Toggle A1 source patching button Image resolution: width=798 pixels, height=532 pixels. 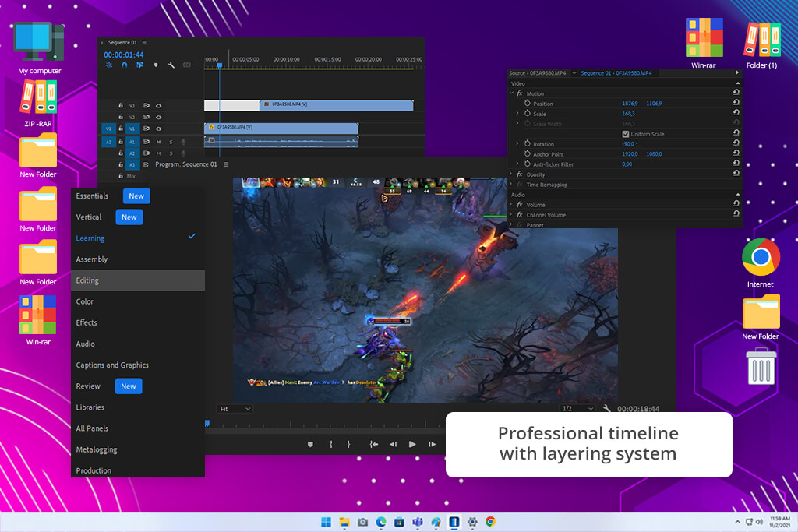pyautogui.click(x=108, y=143)
